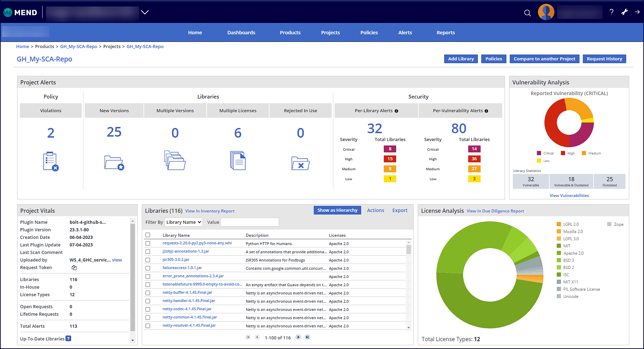Viewport: 644px width, 349px height.
Task: Go to the Dashboards menu
Action: point(241,33)
